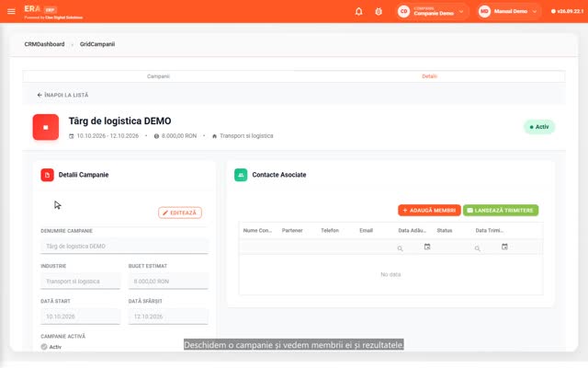Sort by Data Adău... column header
Viewport: 588px width, 368px height.
coord(413,230)
